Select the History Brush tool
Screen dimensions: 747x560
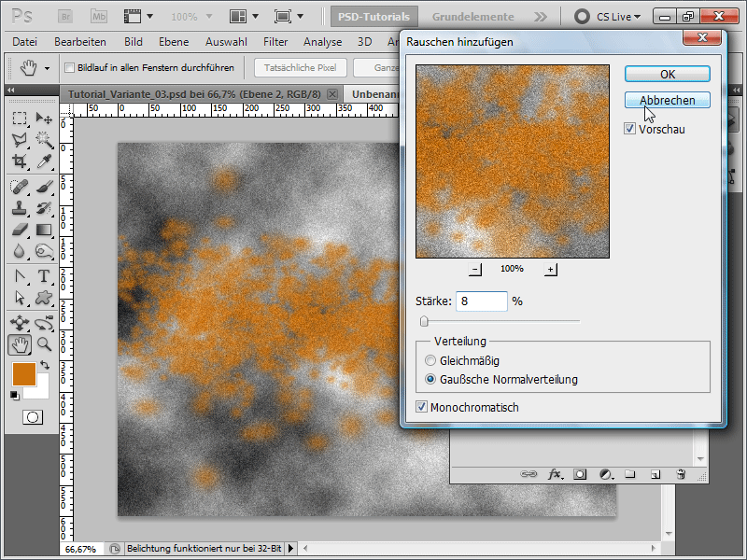click(x=43, y=208)
